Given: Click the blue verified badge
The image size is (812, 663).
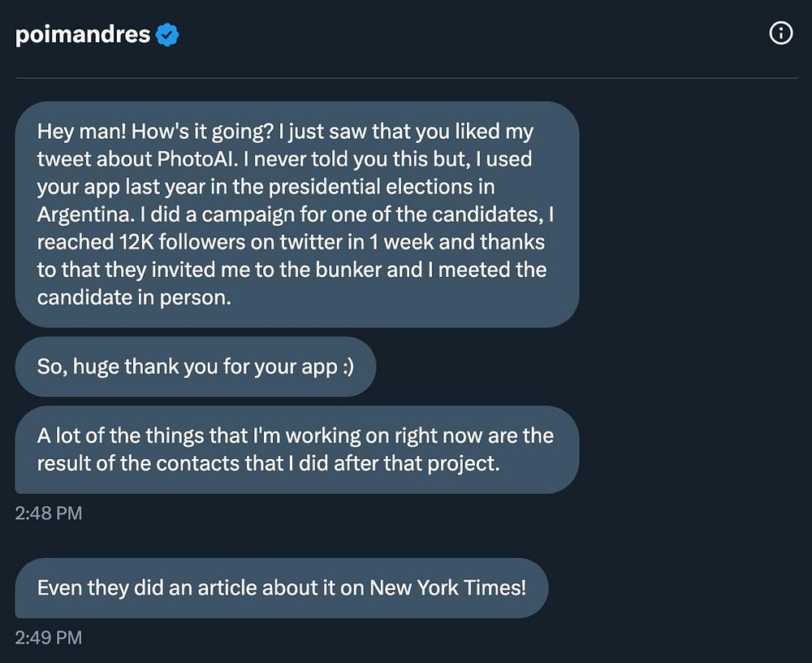Looking at the screenshot, I should coord(168,35).
